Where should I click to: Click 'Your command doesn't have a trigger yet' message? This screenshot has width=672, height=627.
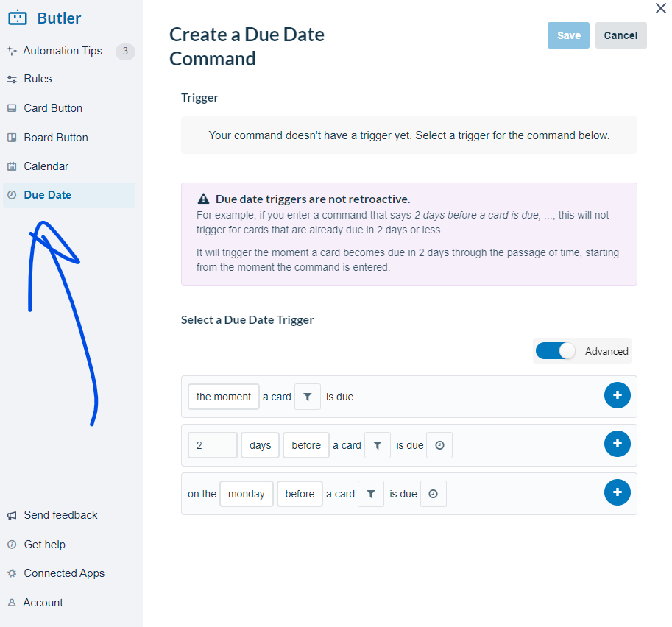pos(408,135)
